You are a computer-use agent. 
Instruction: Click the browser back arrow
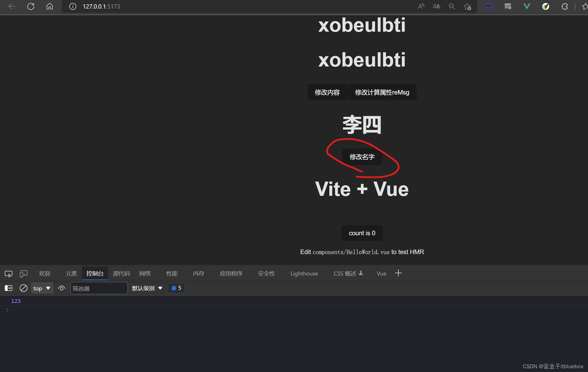[12, 6]
